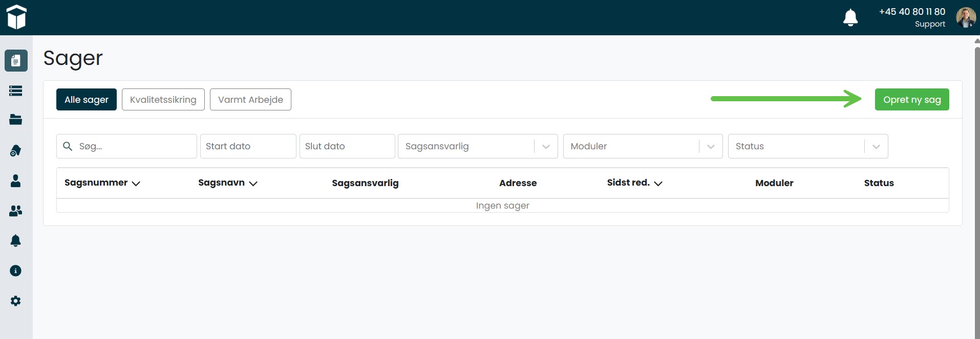Click the notification bell in top header
980x339 pixels.
pyautogui.click(x=850, y=17)
